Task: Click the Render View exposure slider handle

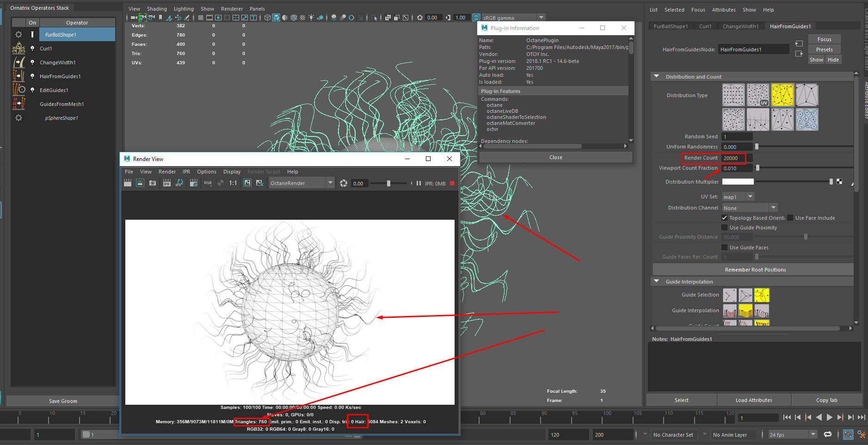Action: [388, 184]
